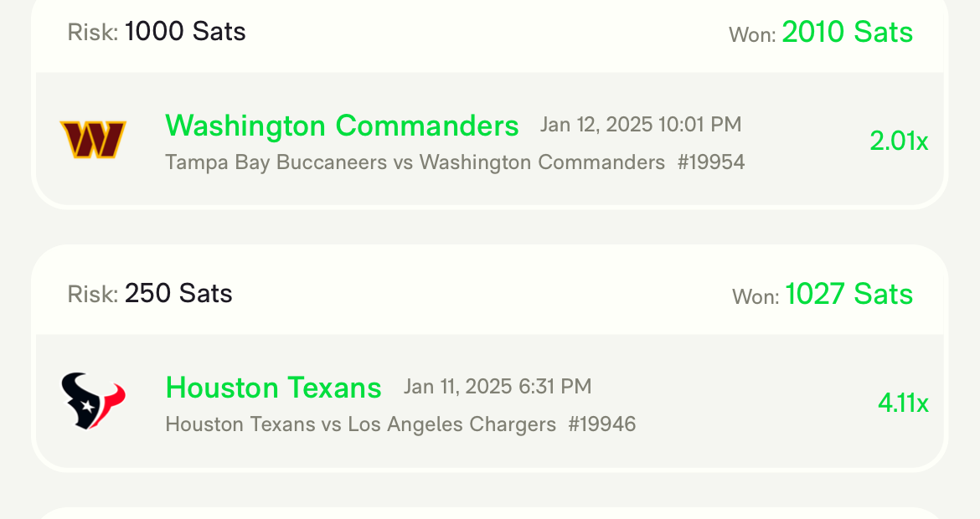980x519 pixels.
Task: Open Houston Texans vs Los Angeles Chargers matchup
Action: click(360, 424)
